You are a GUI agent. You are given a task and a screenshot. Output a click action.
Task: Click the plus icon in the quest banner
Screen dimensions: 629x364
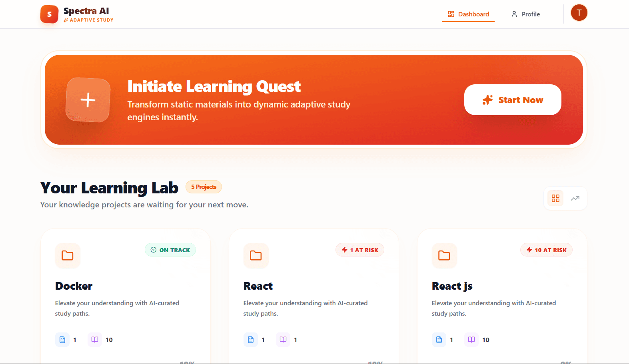(88, 100)
